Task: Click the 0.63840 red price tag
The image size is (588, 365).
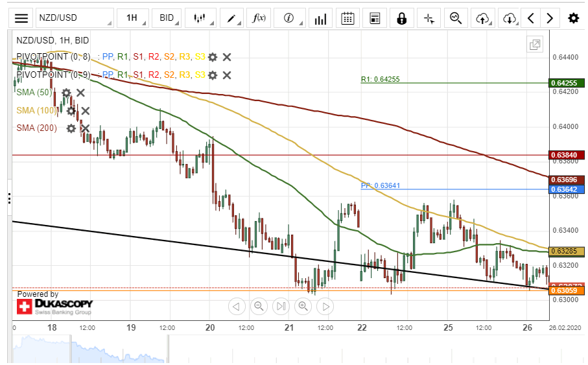Action: pos(566,155)
